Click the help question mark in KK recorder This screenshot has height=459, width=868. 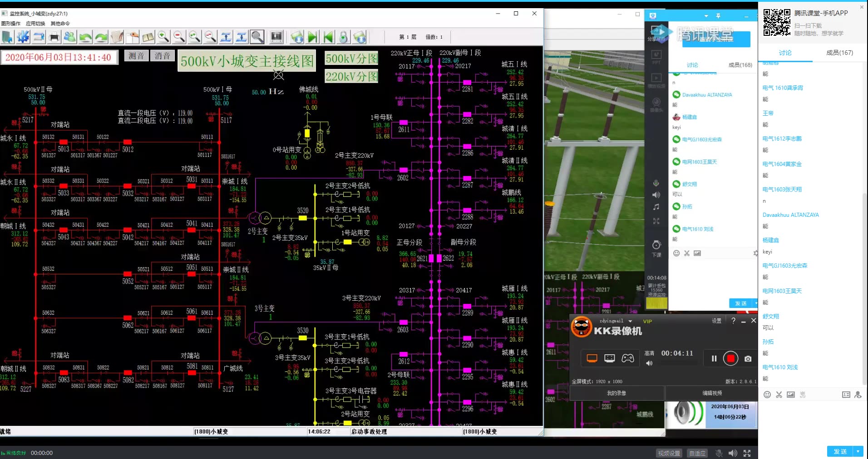pos(733,321)
